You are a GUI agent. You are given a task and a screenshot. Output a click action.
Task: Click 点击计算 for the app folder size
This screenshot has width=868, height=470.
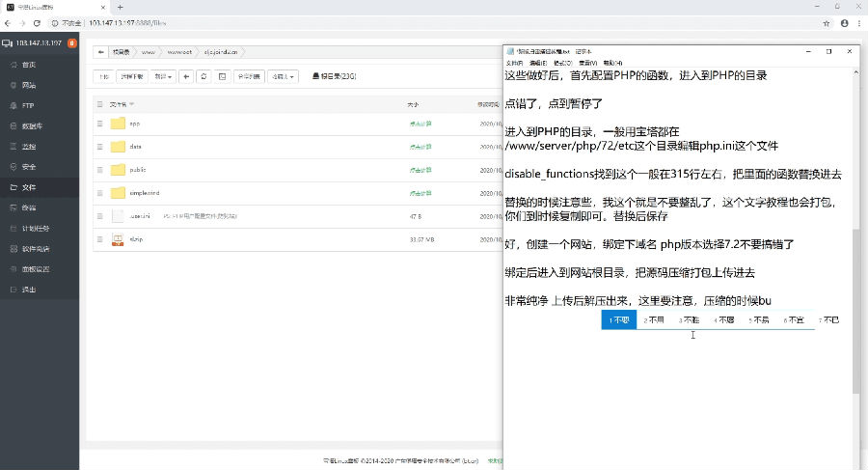pyautogui.click(x=420, y=124)
